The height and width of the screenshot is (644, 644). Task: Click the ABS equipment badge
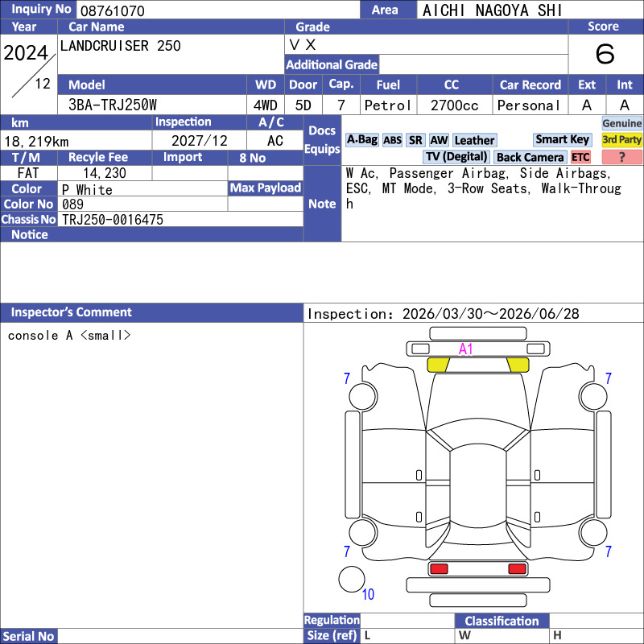(392, 140)
